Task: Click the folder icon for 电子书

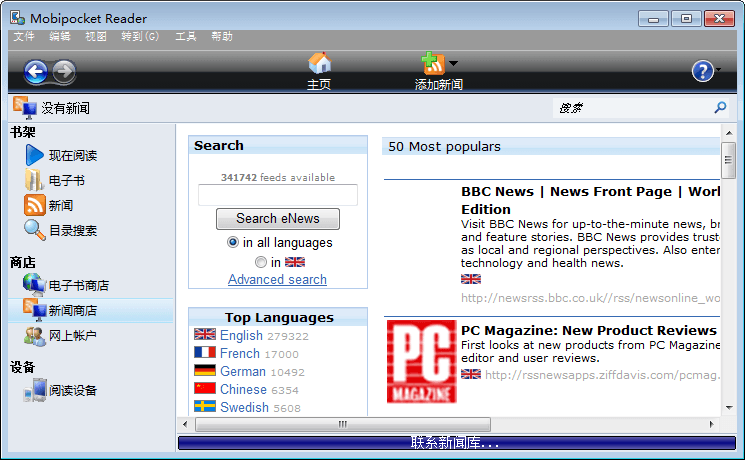Action: pyautogui.click(x=34, y=180)
